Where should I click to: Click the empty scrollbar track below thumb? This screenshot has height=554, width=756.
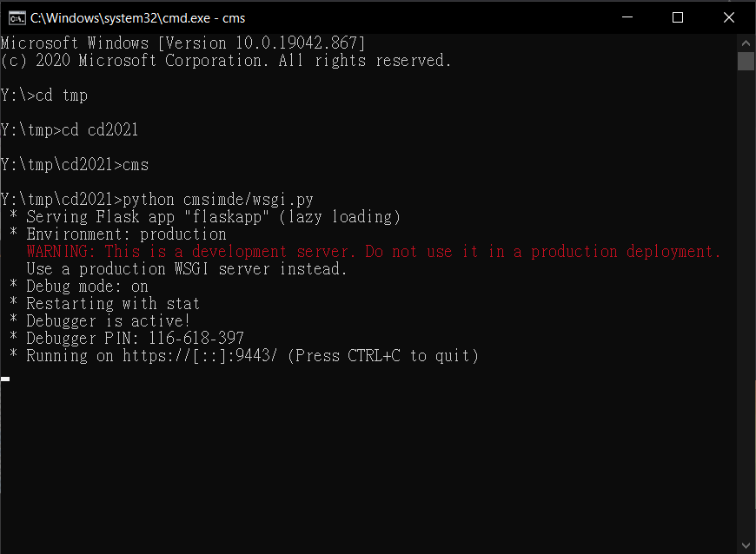coord(746,304)
